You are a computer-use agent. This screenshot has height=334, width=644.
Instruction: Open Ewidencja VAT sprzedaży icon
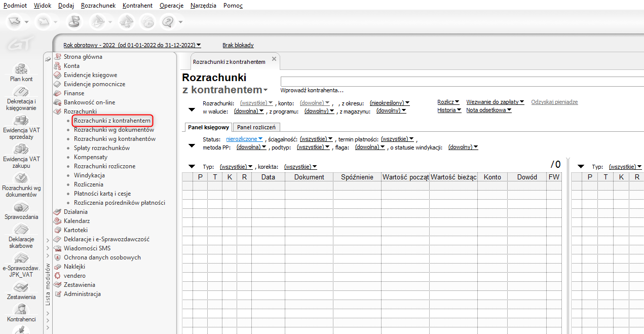point(21,121)
